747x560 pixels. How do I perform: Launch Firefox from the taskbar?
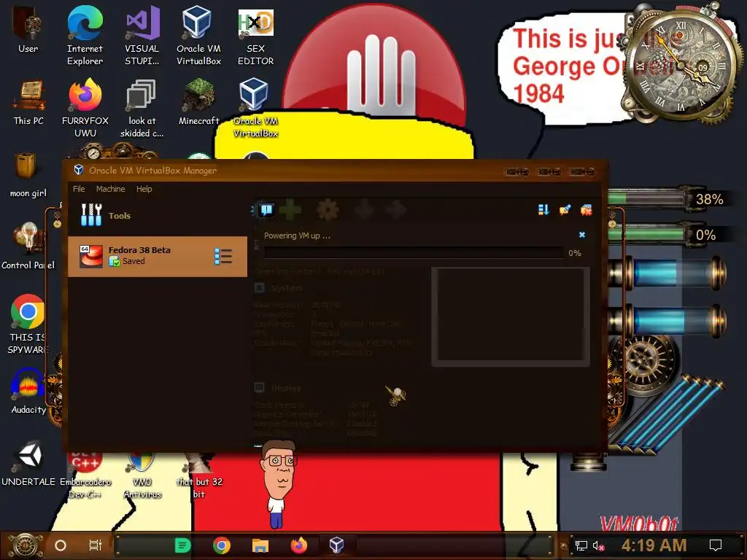click(298, 545)
